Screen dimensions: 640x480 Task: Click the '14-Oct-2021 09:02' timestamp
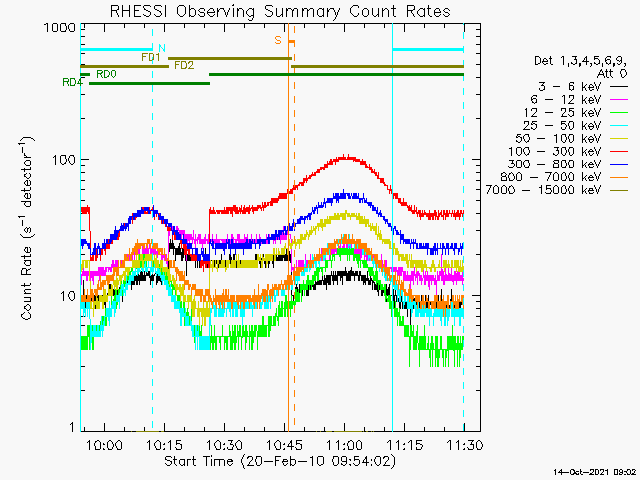(x=595, y=472)
